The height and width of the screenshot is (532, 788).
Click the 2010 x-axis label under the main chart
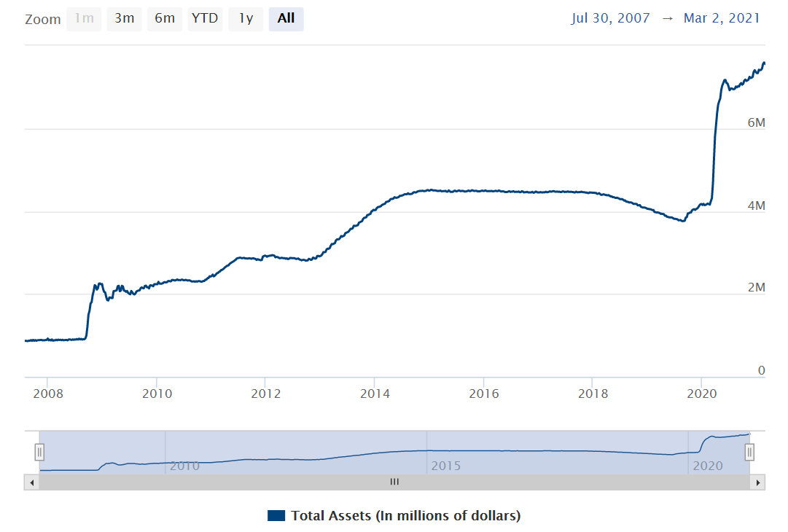pyautogui.click(x=157, y=394)
